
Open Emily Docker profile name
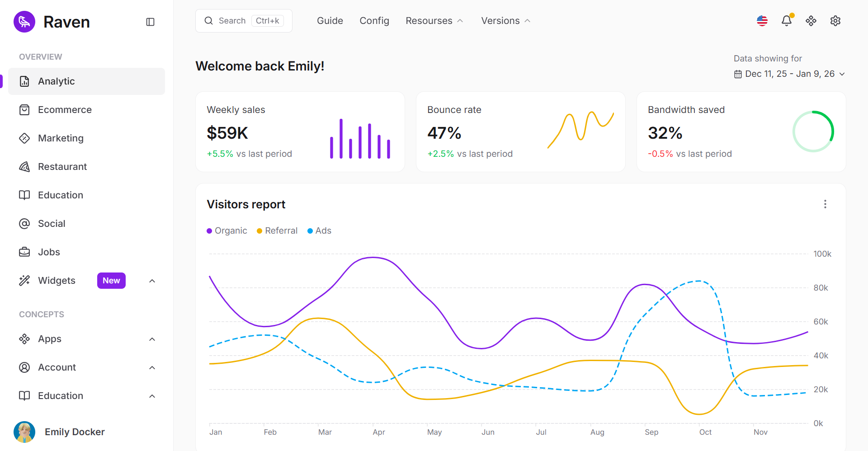point(75,432)
